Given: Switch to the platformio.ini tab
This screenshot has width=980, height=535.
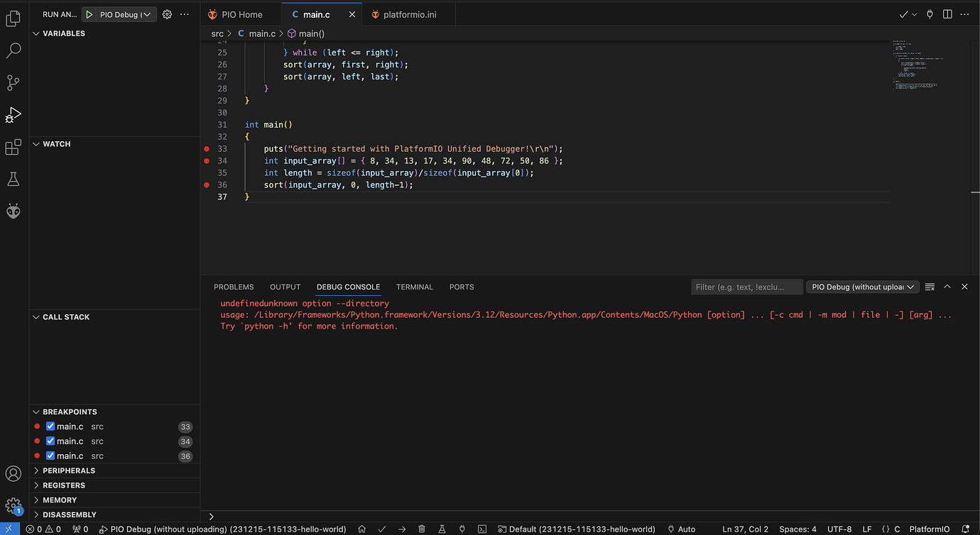Looking at the screenshot, I should [409, 14].
